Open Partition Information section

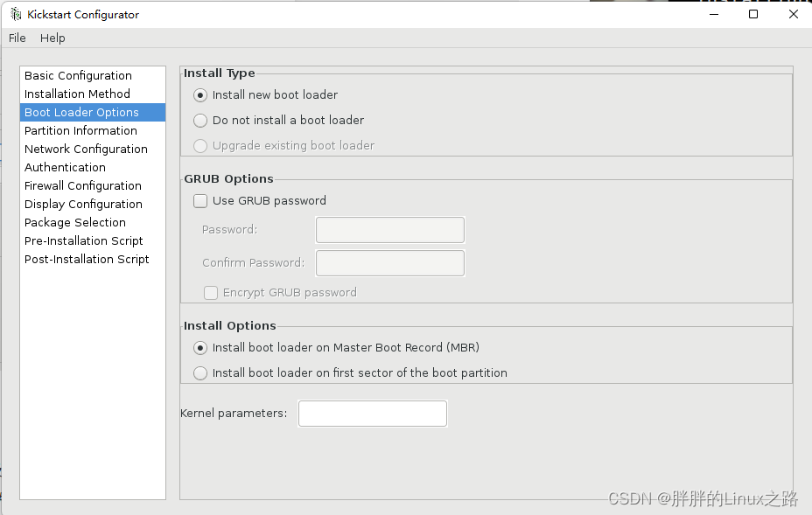[80, 131]
